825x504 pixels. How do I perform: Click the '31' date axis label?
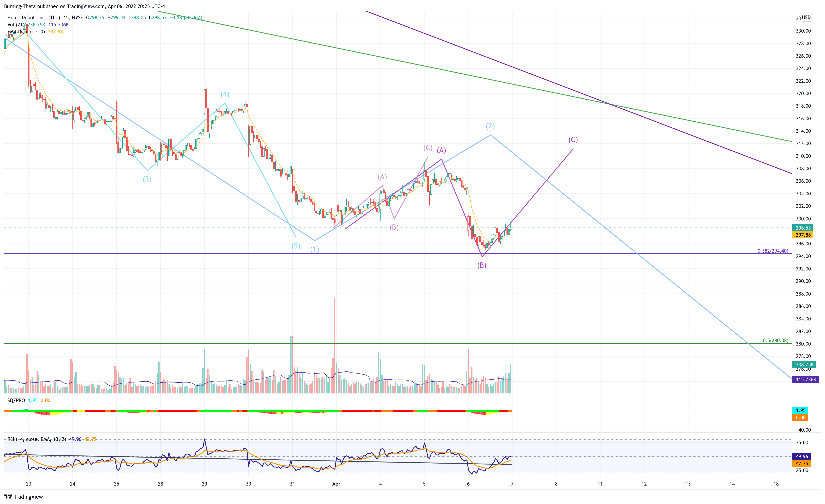tap(292, 484)
